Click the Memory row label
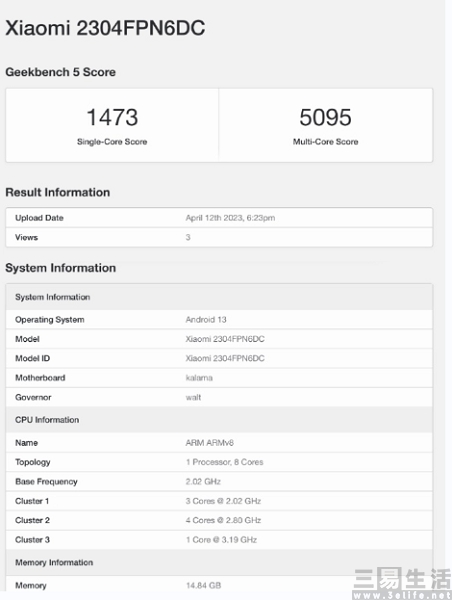The width and height of the screenshot is (452, 600). click(x=31, y=585)
